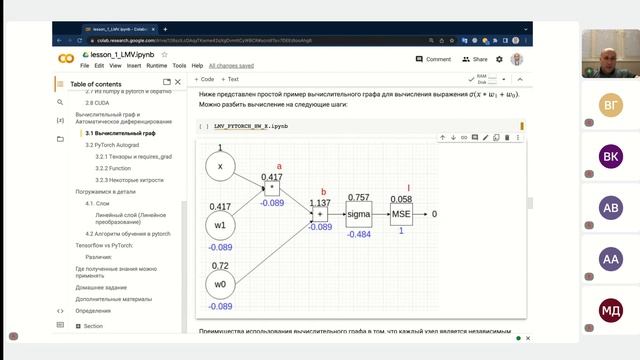This screenshot has height=360, width=640.
Task: Copy link to cell icon
Action: tap(464, 138)
